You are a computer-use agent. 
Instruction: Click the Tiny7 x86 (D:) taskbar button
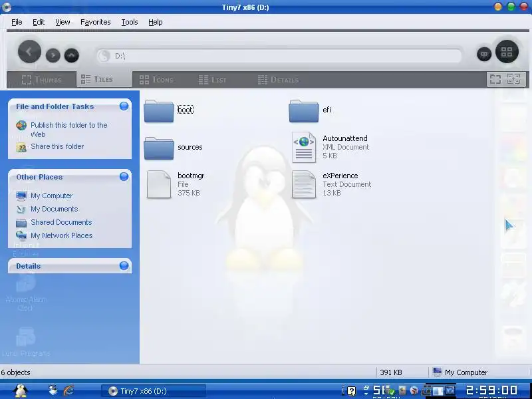(154, 391)
